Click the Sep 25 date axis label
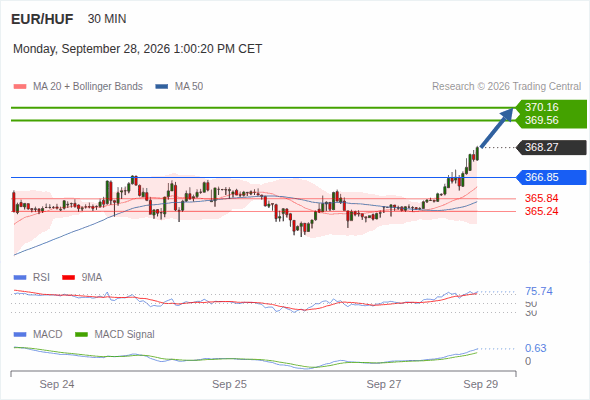This screenshot has width=590, height=400. 229,384
